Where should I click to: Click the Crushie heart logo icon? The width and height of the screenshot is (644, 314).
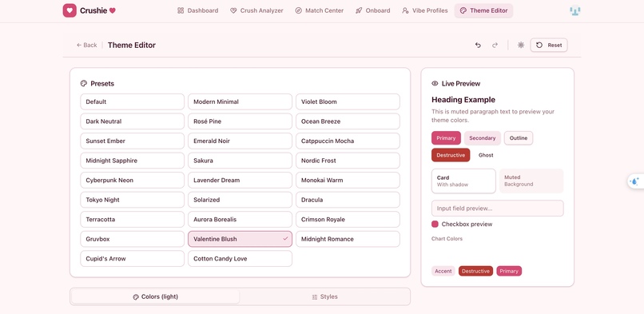pyautogui.click(x=70, y=10)
